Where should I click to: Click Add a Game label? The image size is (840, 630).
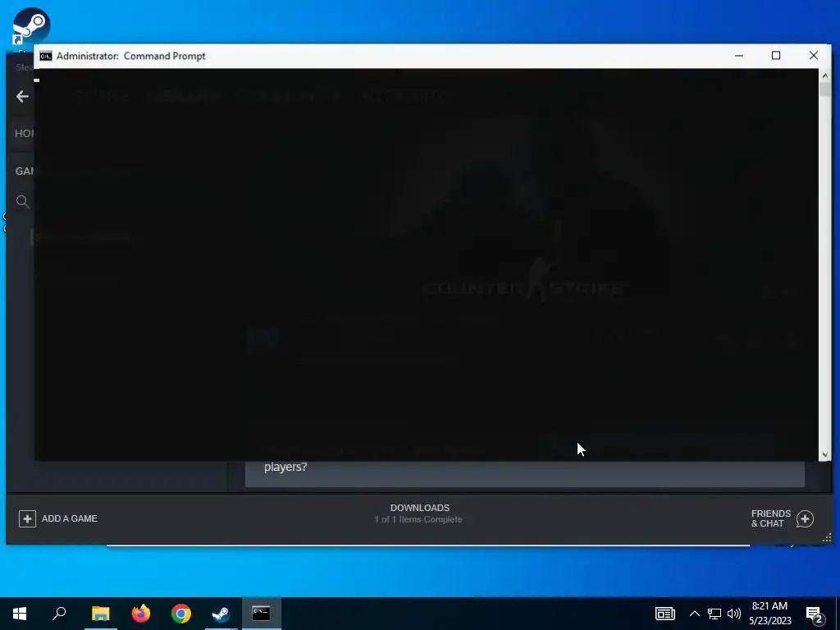(70, 518)
